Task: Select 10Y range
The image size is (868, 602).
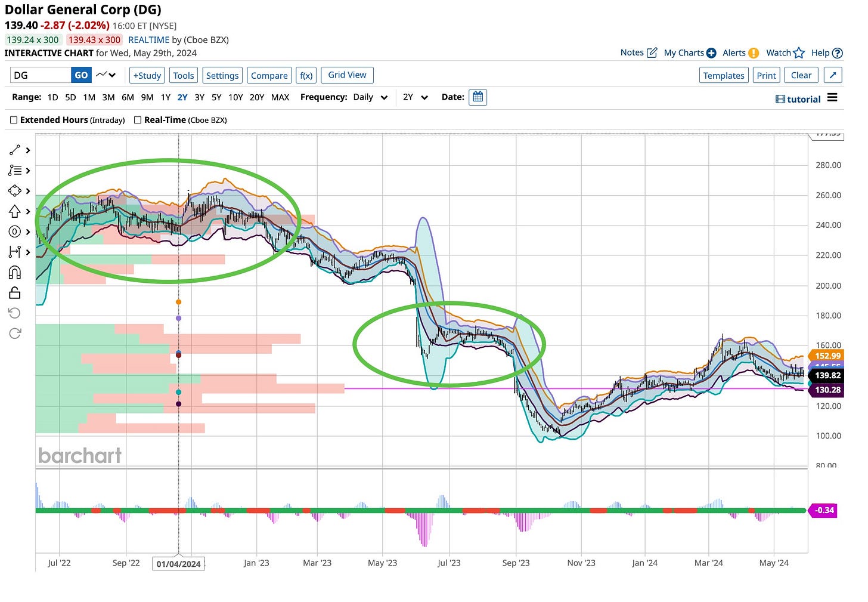Action: pyautogui.click(x=235, y=97)
